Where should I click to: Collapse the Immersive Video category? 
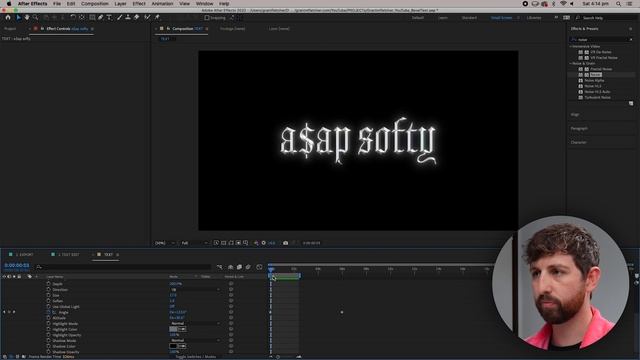point(571,47)
